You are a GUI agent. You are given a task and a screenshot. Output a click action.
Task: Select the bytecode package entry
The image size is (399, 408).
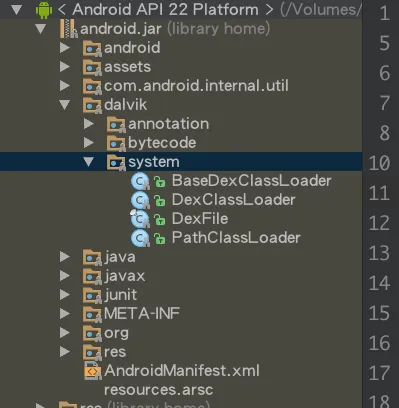click(x=162, y=143)
